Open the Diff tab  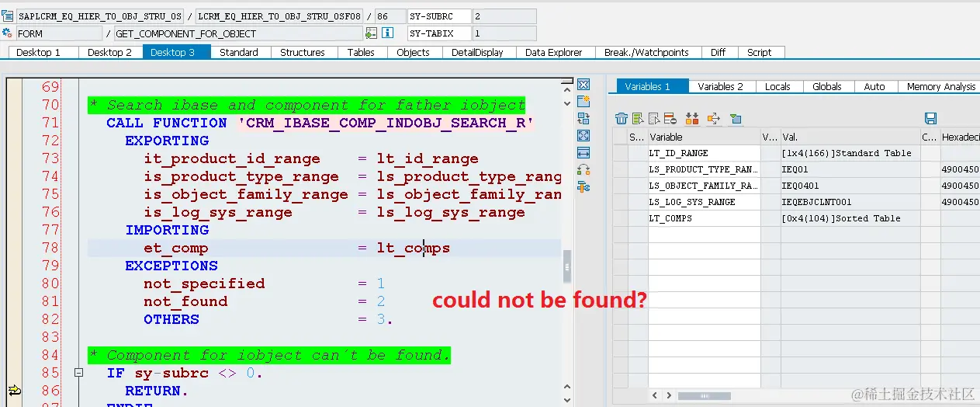(x=719, y=52)
